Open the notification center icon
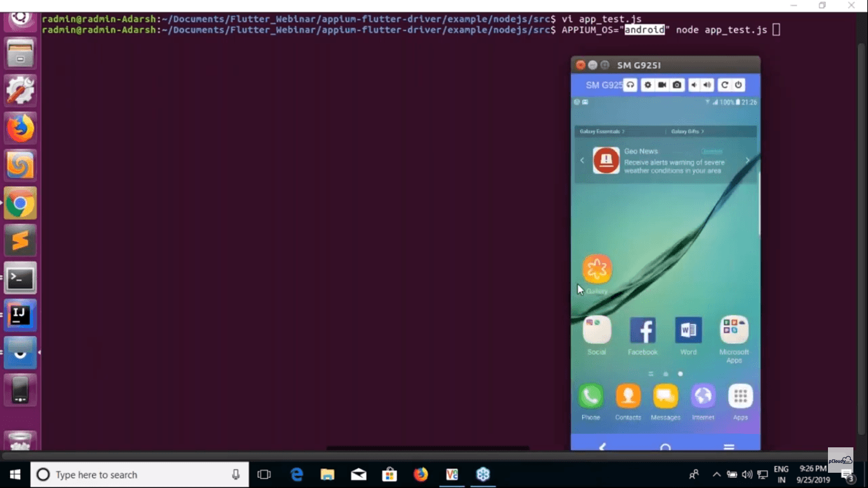Viewport: 868px width, 488px height. pyautogui.click(x=847, y=475)
